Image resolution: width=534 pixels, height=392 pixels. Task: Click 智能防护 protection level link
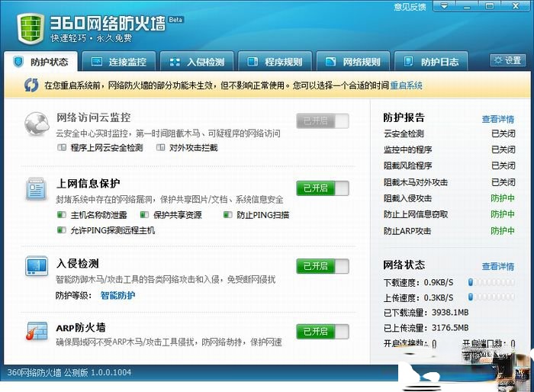pyautogui.click(x=117, y=295)
